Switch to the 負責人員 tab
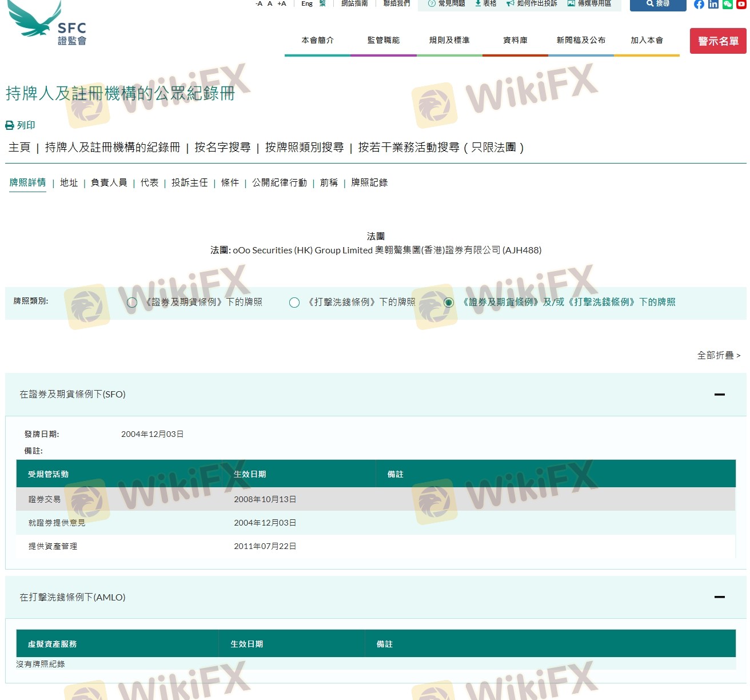The width and height of the screenshot is (750, 700). pos(109,182)
